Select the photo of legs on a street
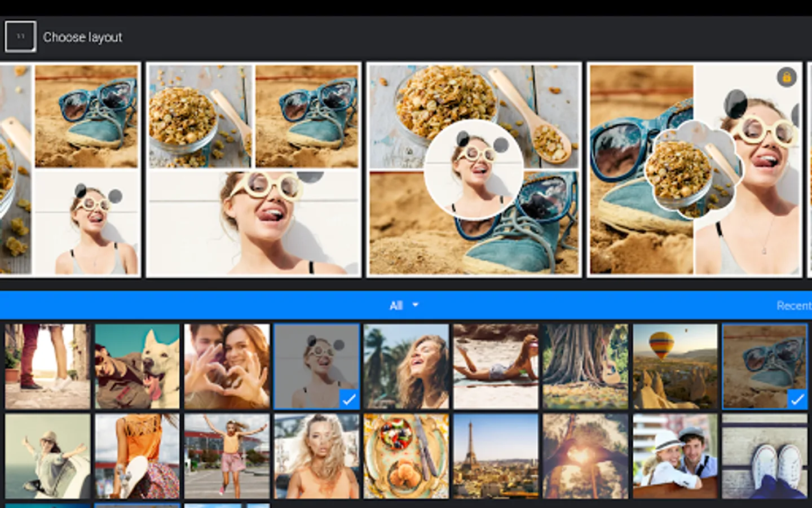Image resolution: width=812 pixels, height=508 pixels. pyautogui.click(x=47, y=366)
